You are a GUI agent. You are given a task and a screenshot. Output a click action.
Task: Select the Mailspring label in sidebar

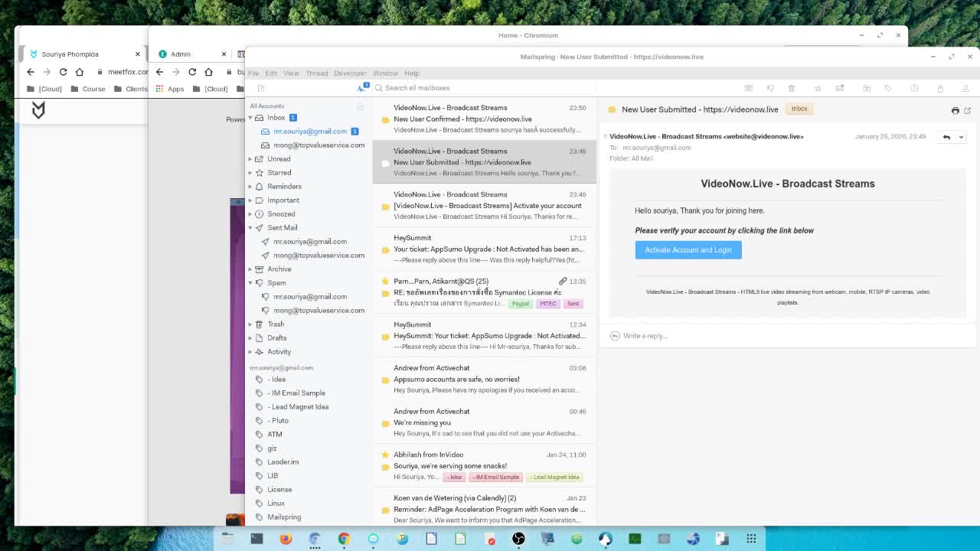(x=284, y=517)
